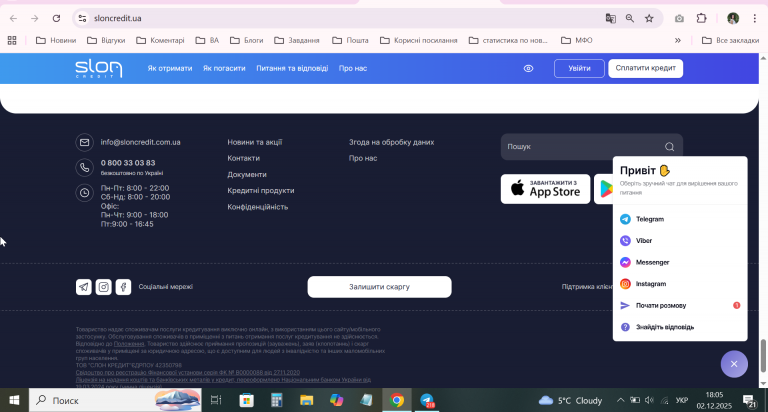Open the App Store download badge
Viewport: 768px width, 412px height.
545,189
